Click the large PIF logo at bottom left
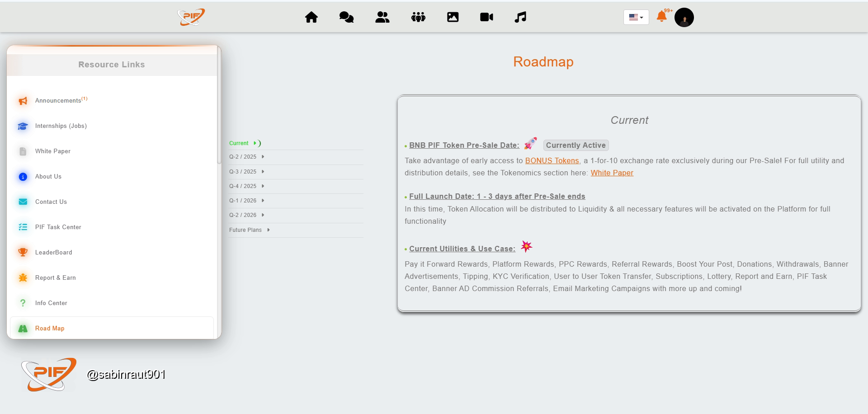868x414 pixels. click(x=49, y=374)
